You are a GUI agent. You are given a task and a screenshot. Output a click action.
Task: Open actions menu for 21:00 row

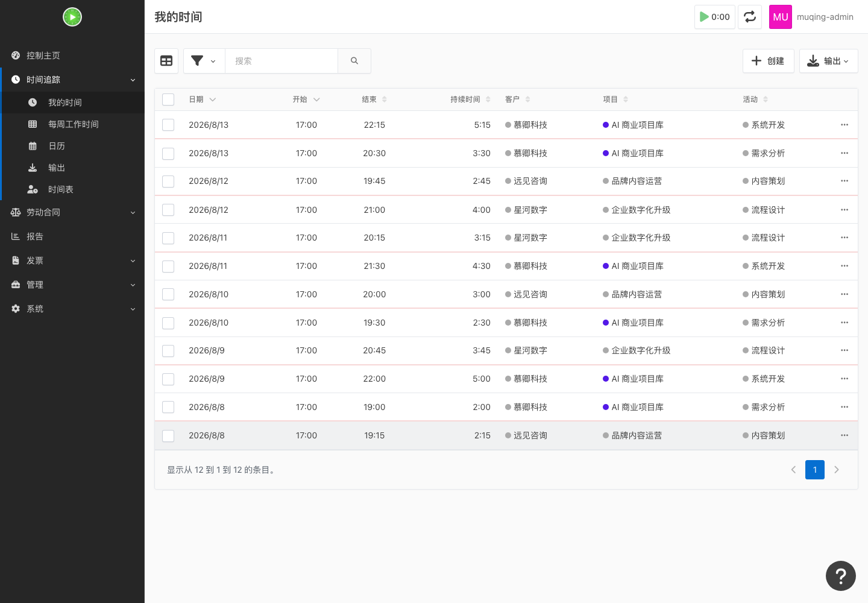pos(844,210)
